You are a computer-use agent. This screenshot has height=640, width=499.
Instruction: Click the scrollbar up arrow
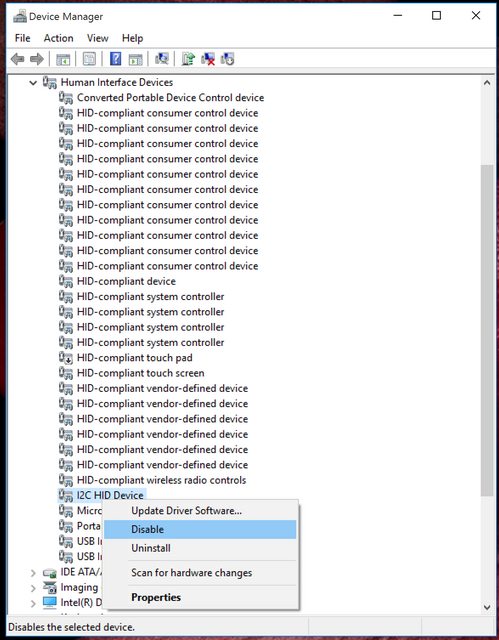pos(487,82)
